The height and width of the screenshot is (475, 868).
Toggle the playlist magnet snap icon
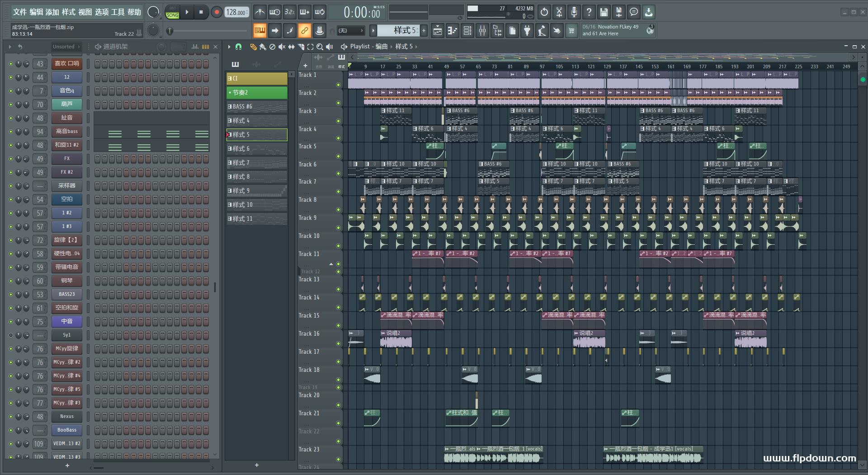(238, 47)
